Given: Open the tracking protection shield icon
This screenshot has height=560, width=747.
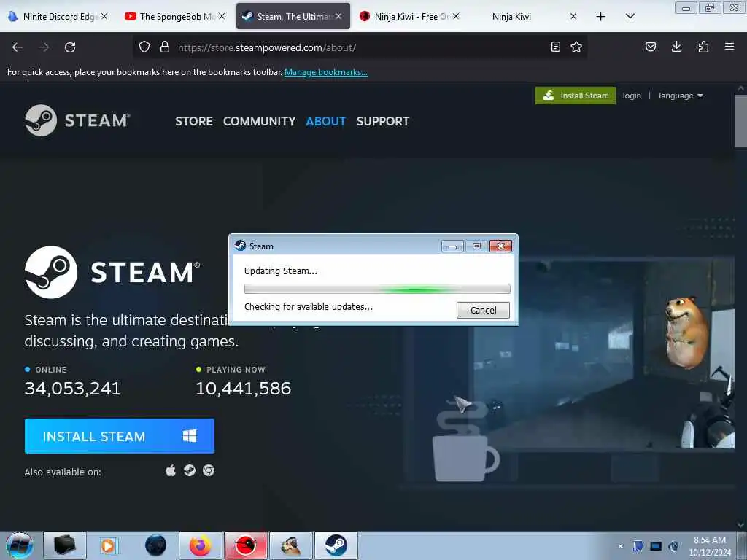Looking at the screenshot, I should coord(144,47).
